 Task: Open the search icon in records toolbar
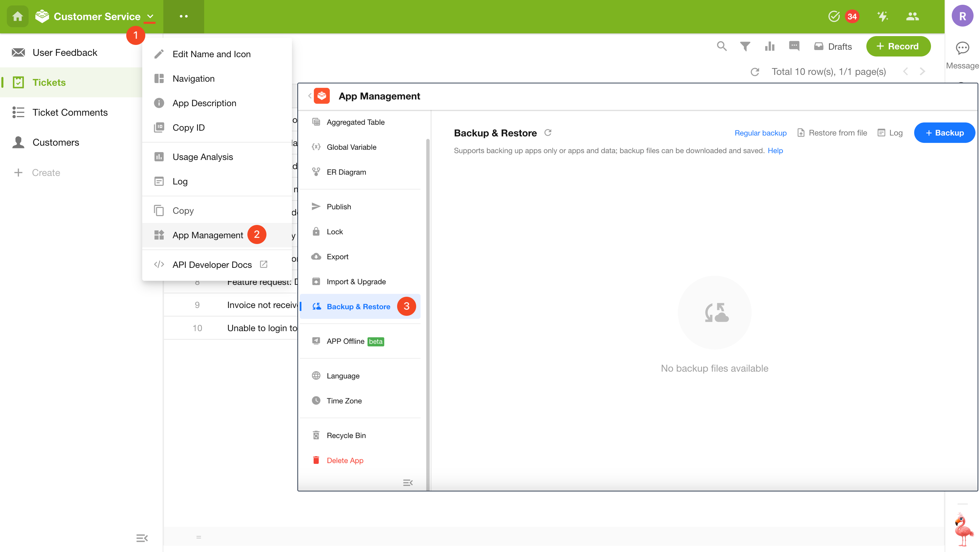(721, 46)
